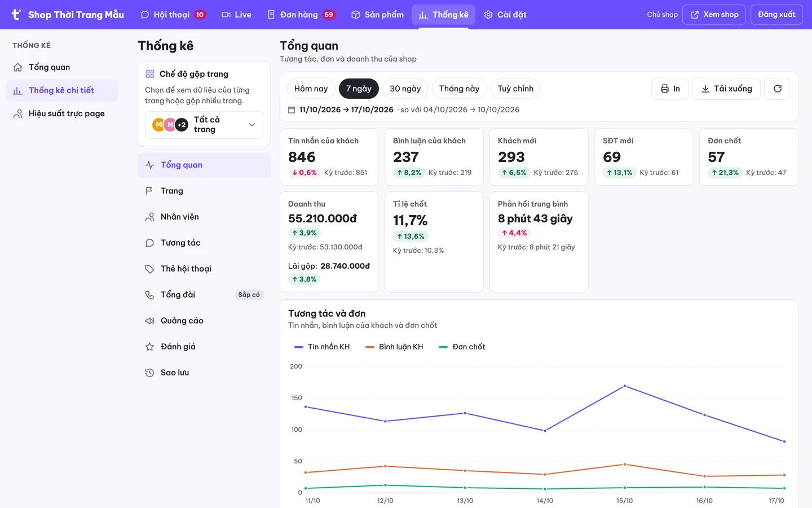812x508 pixels.
Task: Toggle Bình luận KH series in legend
Action: coord(394,347)
